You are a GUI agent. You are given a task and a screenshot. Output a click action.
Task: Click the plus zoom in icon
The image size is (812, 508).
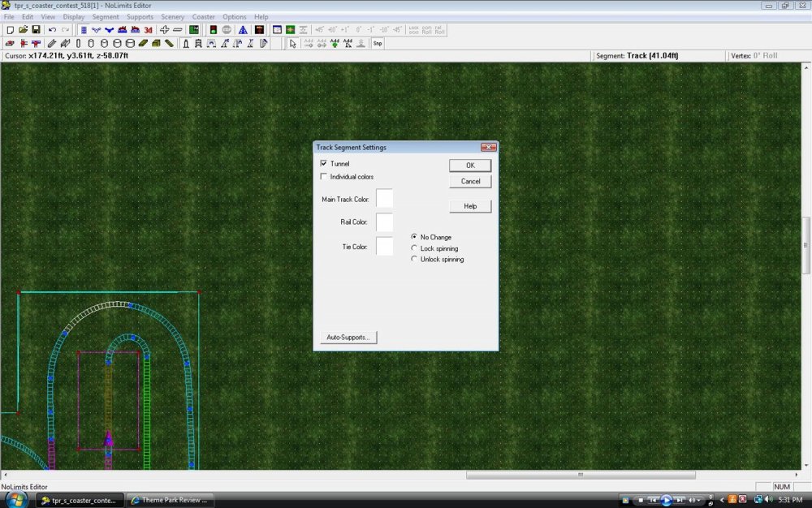165,30
